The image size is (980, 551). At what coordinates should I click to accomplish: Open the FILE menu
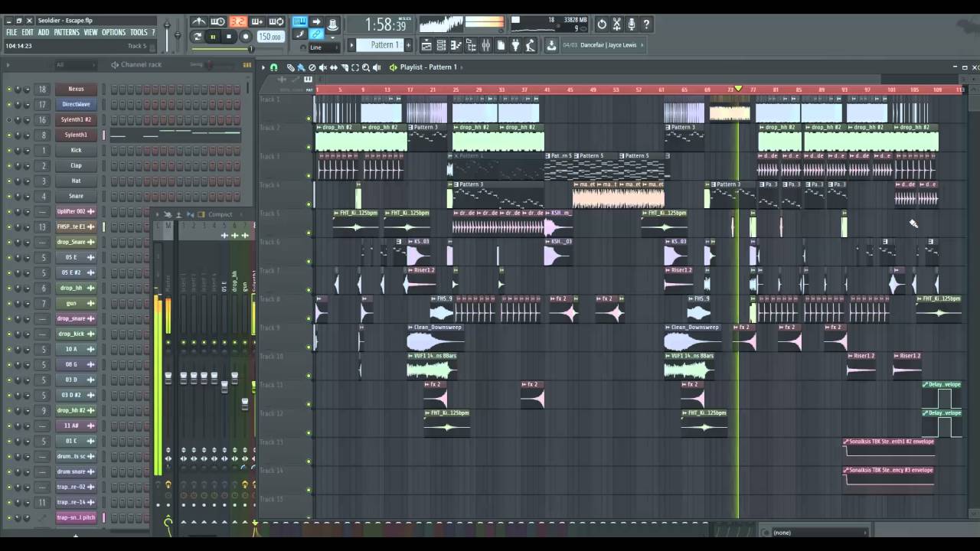11,33
